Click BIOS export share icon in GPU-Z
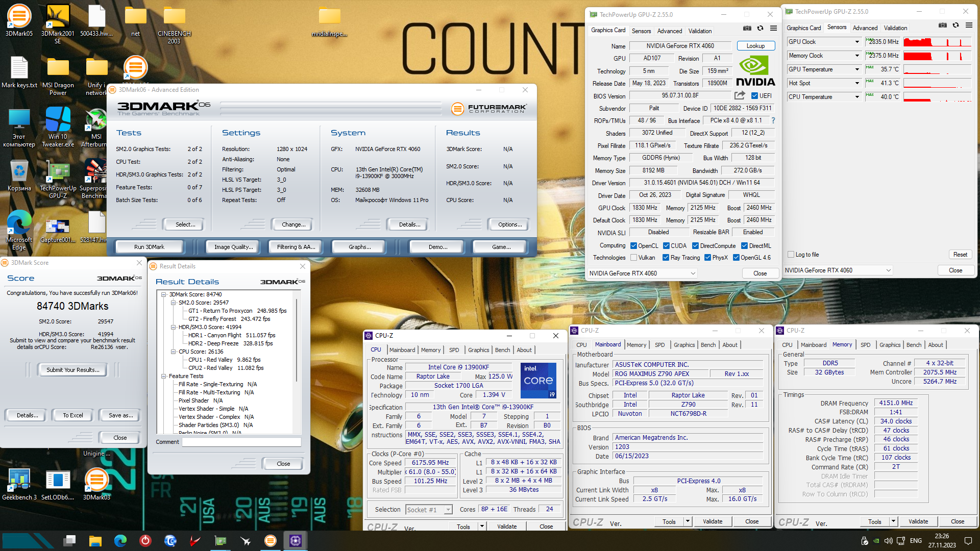This screenshot has width=980, height=551. click(740, 95)
